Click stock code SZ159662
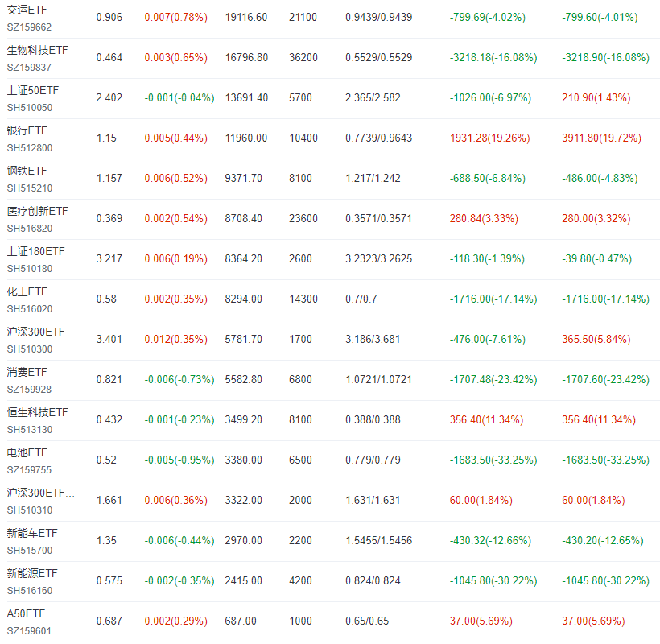 click(29, 27)
